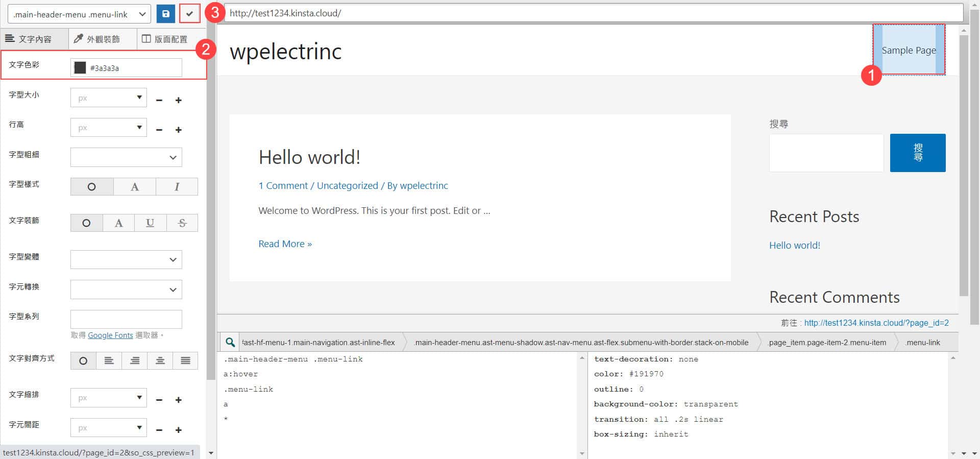Click the preview URL address bar

pos(594,13)
